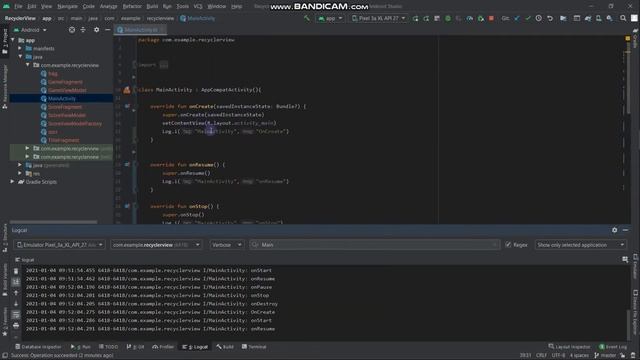Screen dimensions: 640x360
Task: Expand the Gradle Scripts node
Action: pyautogui.click(x=12, y=182)
